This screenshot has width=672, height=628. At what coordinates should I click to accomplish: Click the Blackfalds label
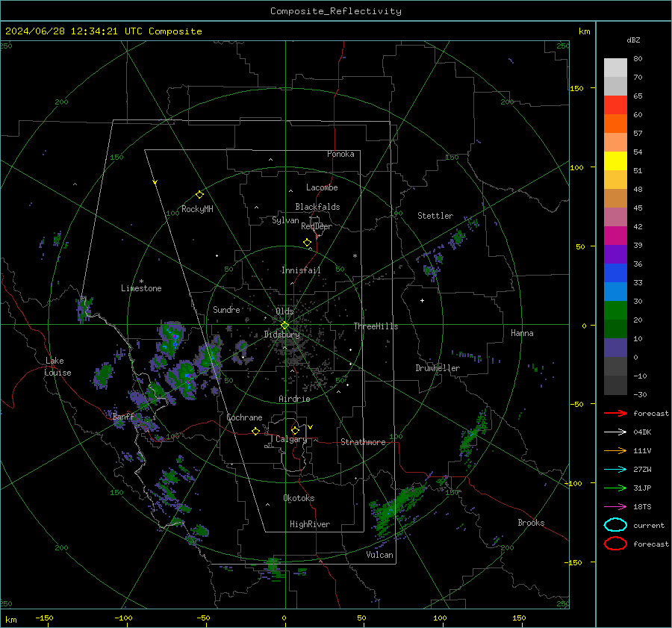(x=317, y=207)
